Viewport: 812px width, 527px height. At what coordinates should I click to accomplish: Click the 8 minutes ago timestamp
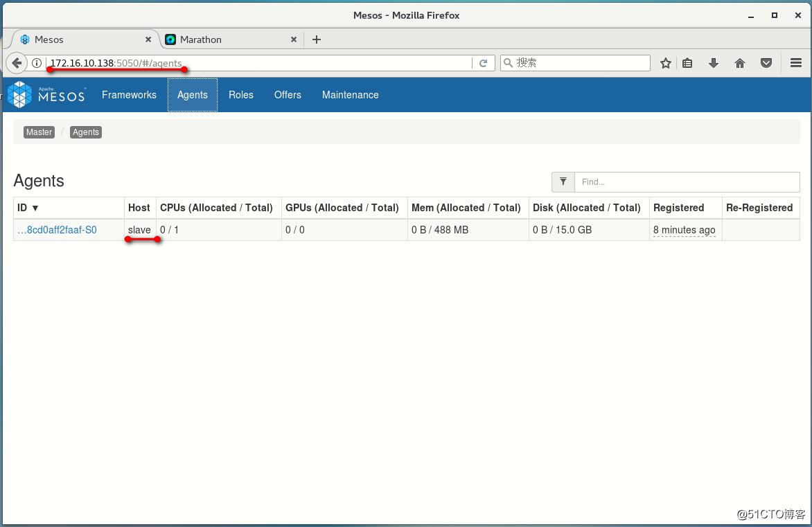tap(684, 230)
